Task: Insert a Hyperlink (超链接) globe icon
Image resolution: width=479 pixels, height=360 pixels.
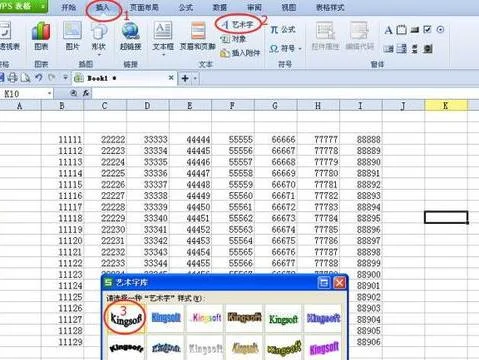Action: coord(130,36)
